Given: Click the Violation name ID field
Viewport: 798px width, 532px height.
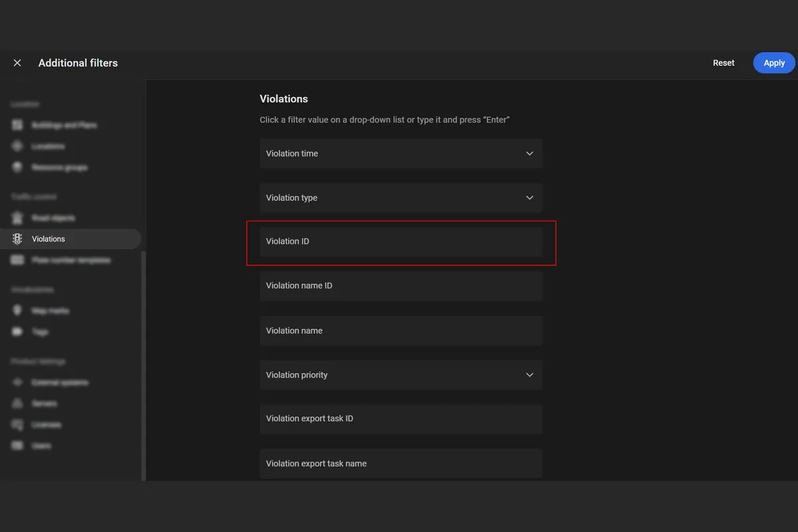Looking at the screenshot, I should pos(401,286).
